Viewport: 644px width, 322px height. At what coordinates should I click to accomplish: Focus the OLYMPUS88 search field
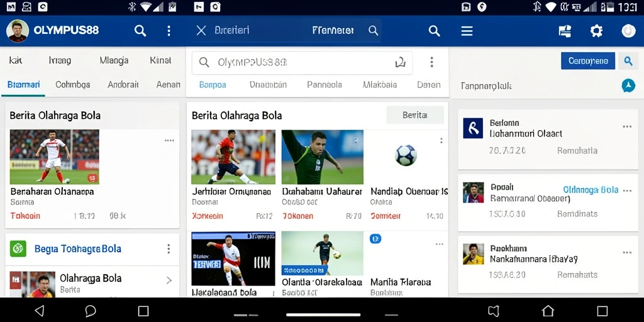click(x=303, y=62)
